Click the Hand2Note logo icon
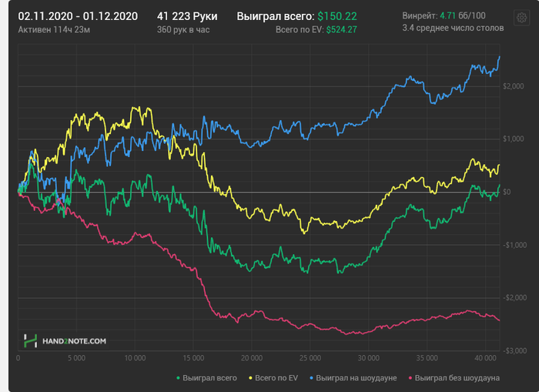The image size is (539, 392). click(x=30, y=340)
